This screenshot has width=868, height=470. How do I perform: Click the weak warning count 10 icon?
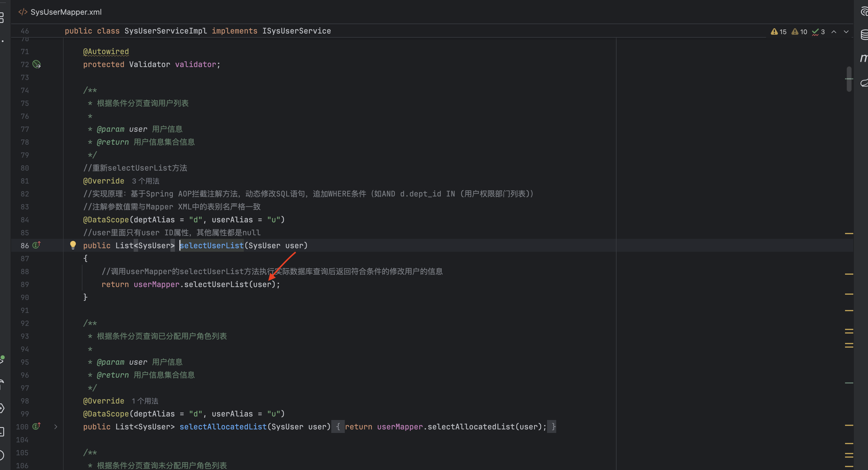[x=799, y=32]
